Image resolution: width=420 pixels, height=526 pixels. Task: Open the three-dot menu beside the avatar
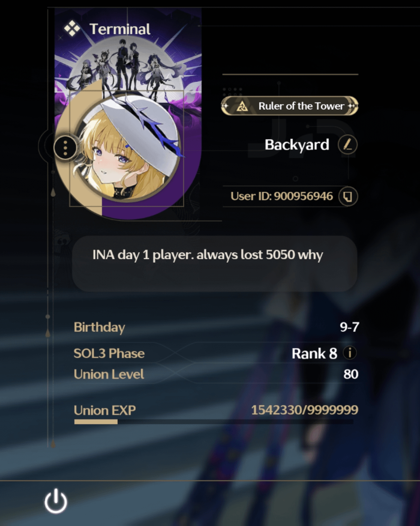pyautogui.click(x=65, y=148)
